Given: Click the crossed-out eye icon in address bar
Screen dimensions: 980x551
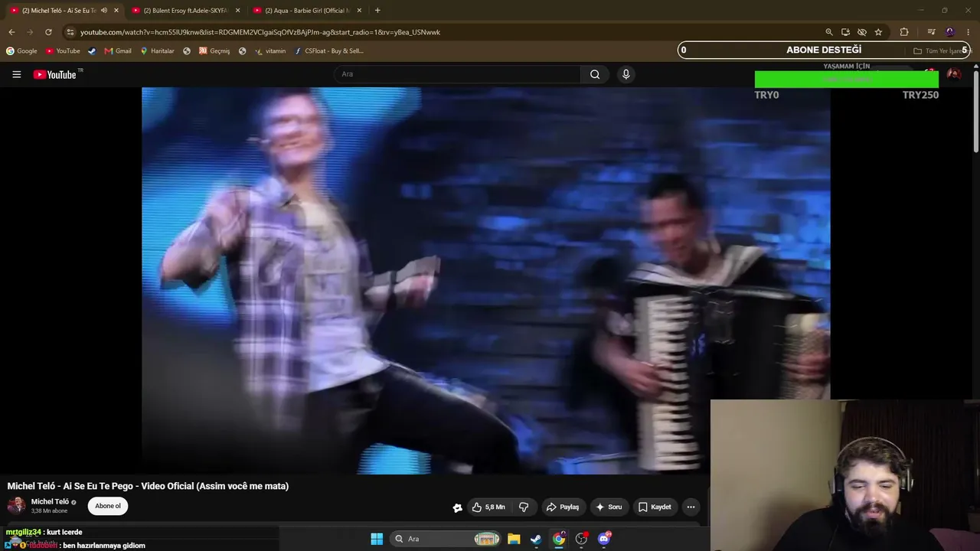Looking at the screenshot, I should point(862,32).
